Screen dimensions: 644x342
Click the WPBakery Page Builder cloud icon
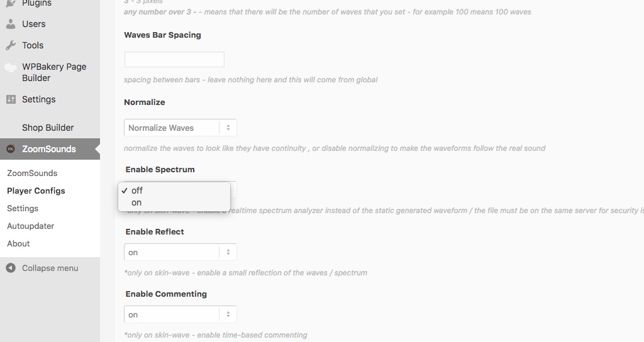pos(11,67)
